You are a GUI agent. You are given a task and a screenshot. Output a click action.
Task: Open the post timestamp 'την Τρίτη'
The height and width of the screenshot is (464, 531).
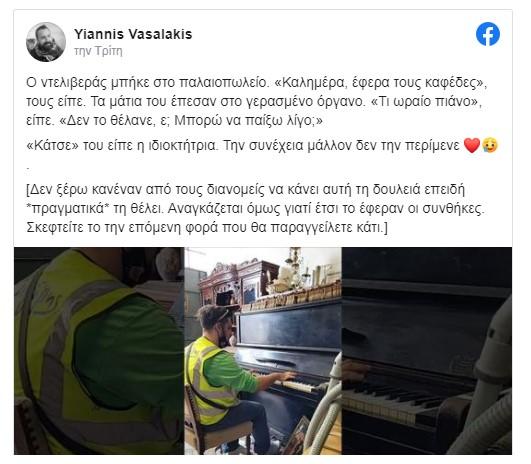tap(98, 51)
